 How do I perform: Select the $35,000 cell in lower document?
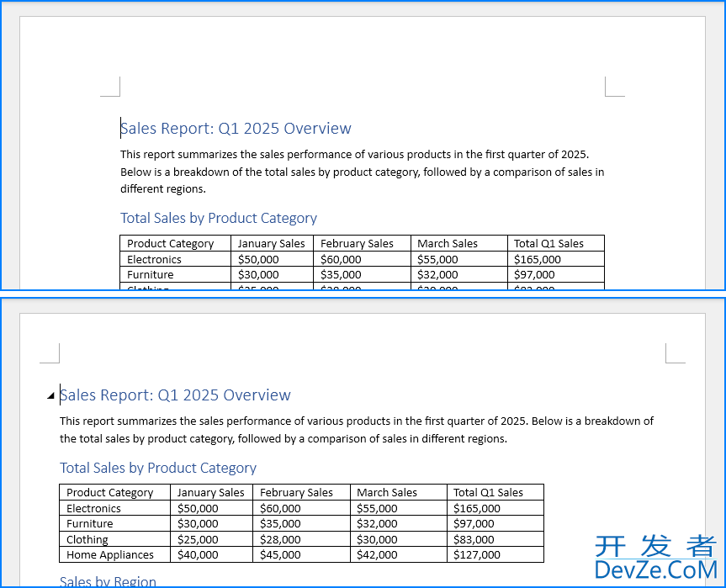[301, 523]
